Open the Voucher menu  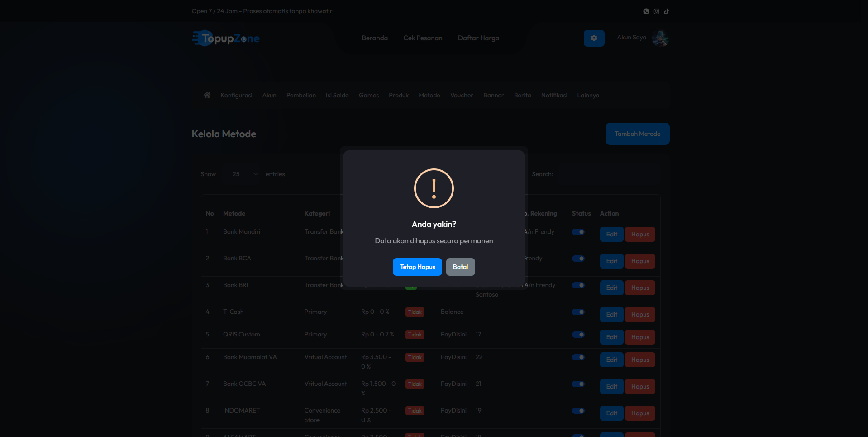pyautogui.click(x=462, y=95)
